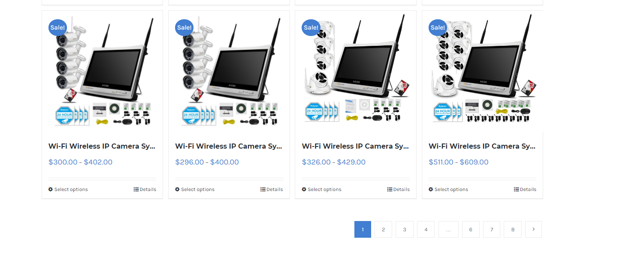This screenshot has width=644, height=254.
Task: Go to page 2 of results
Action: click(383, 230)
